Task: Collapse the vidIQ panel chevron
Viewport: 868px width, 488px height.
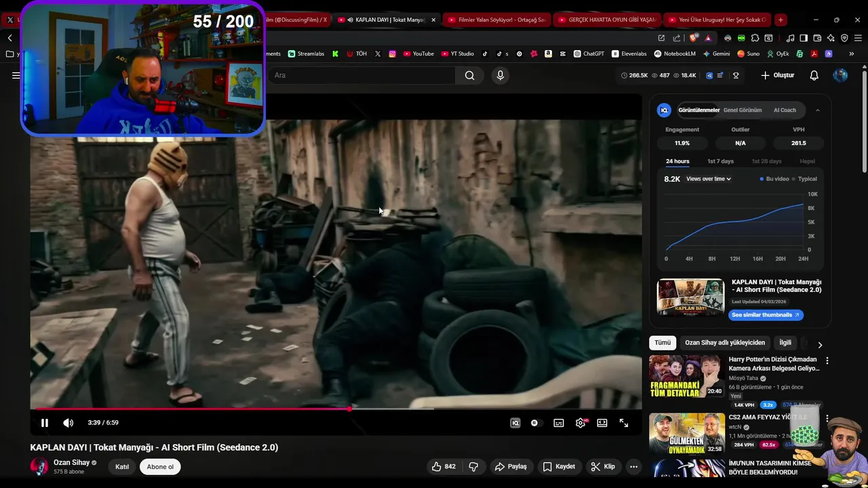Action: [817, 110]
